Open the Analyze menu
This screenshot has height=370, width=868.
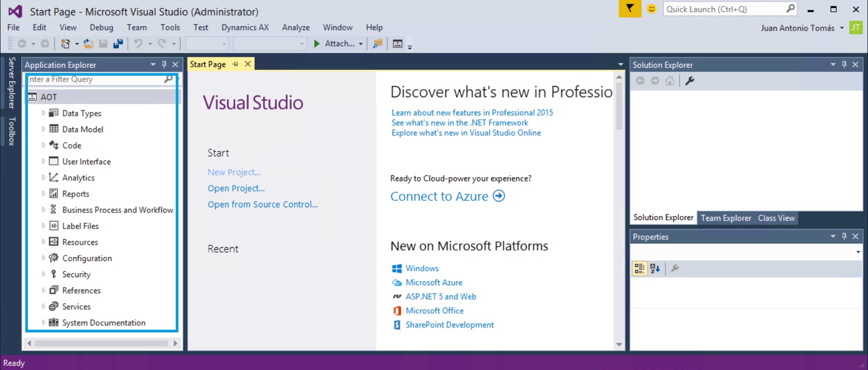click(x=296, y=27)
